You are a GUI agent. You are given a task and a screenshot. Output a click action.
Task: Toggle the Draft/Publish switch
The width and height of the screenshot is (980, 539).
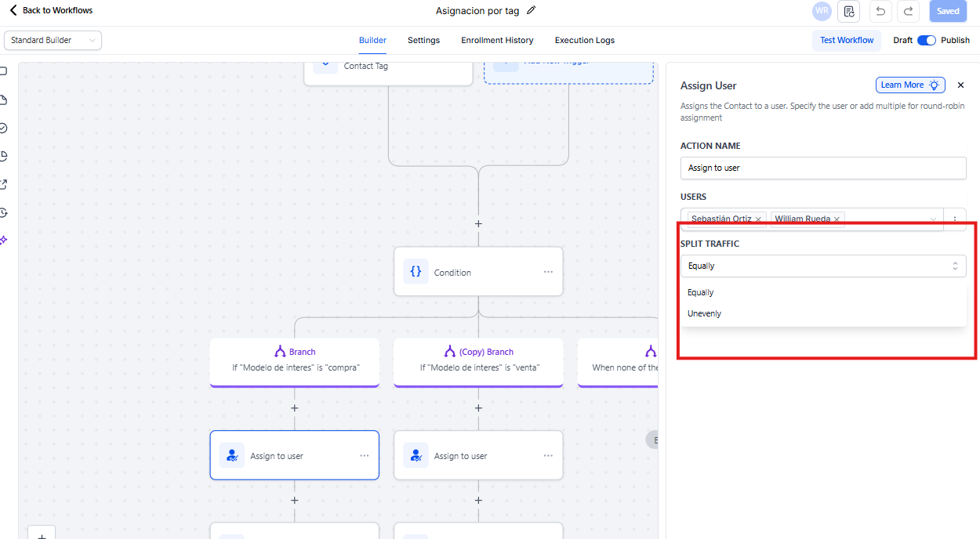(x=926, y=40)
